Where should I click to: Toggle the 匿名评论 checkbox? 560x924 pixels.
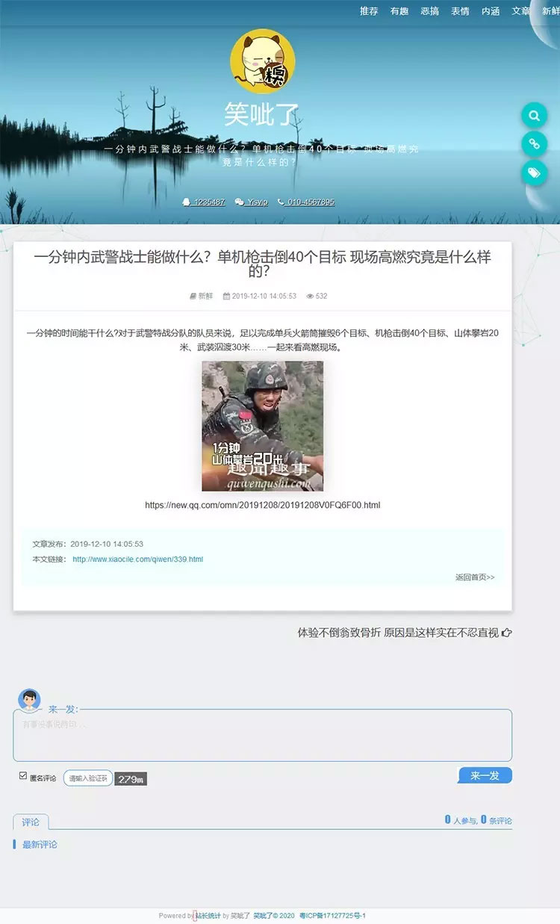click(23, 776)
